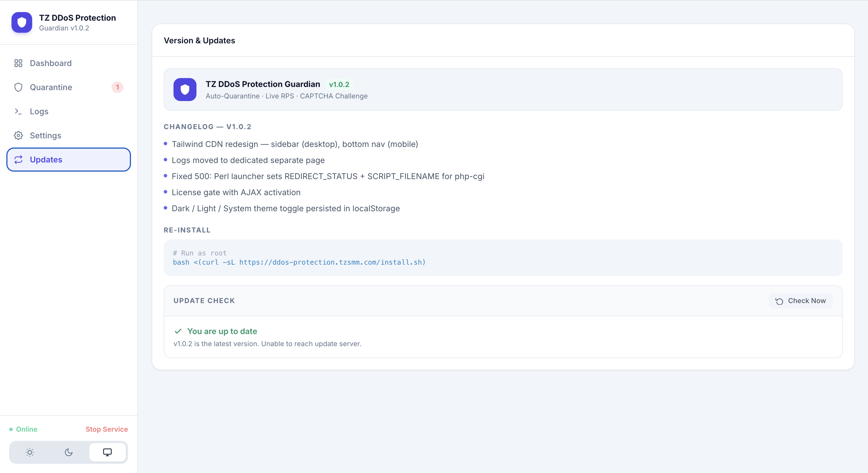Click the Guardian shield icon in version card
The image size is (868, 473).
pos(185,90)
